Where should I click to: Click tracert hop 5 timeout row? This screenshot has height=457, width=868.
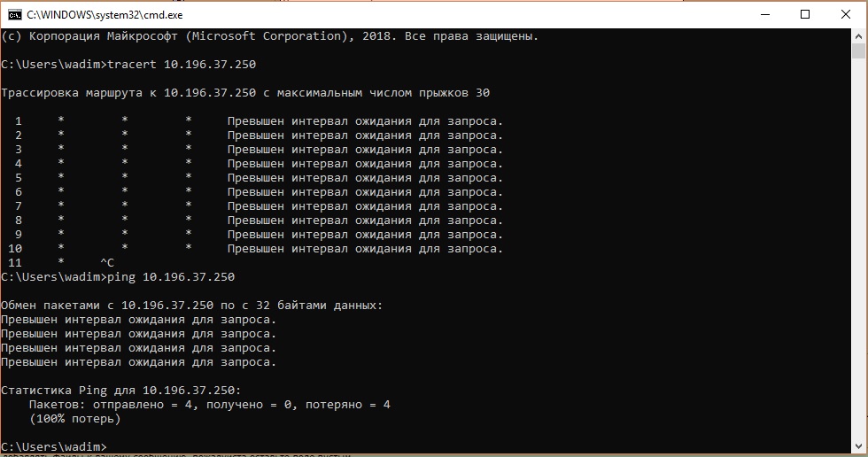pyautogui.click(x=259, y=178)
